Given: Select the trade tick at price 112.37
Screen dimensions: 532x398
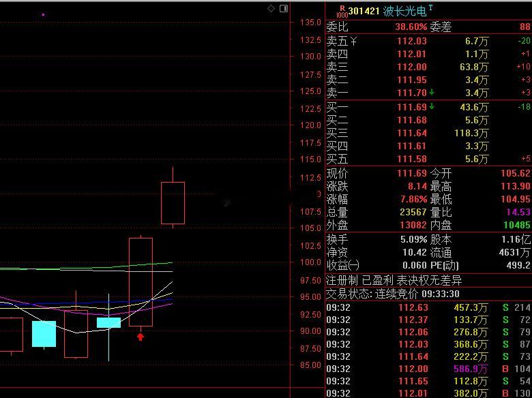Looking at the screenshot, I should click(x=428, y=320).
